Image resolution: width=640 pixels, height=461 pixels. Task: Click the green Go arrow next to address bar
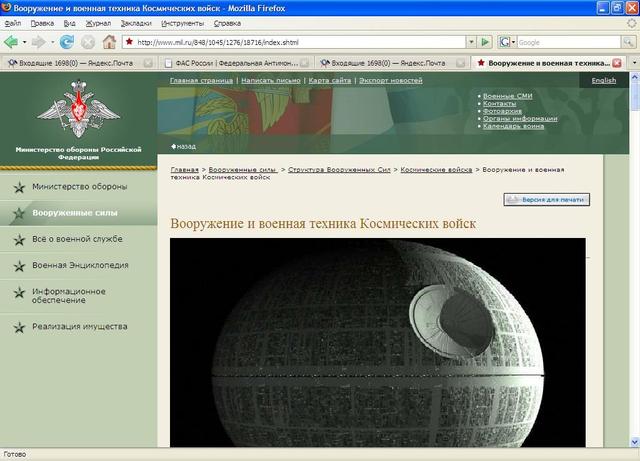pyautogui.click(x=485, y=42)
